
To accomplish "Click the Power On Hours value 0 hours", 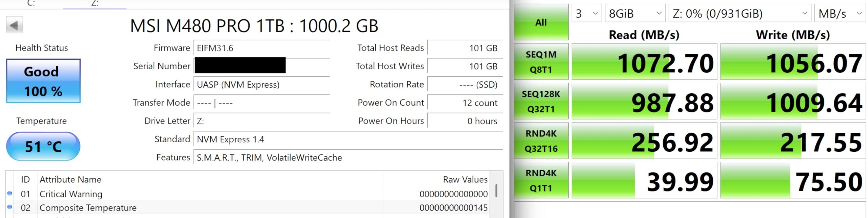I will pyautogui.click(x=465, y=121).
